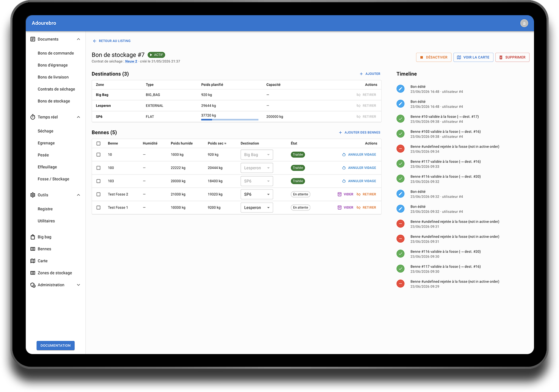
Task: Expand the Administration section chevron
Action: tap(78, 285)
